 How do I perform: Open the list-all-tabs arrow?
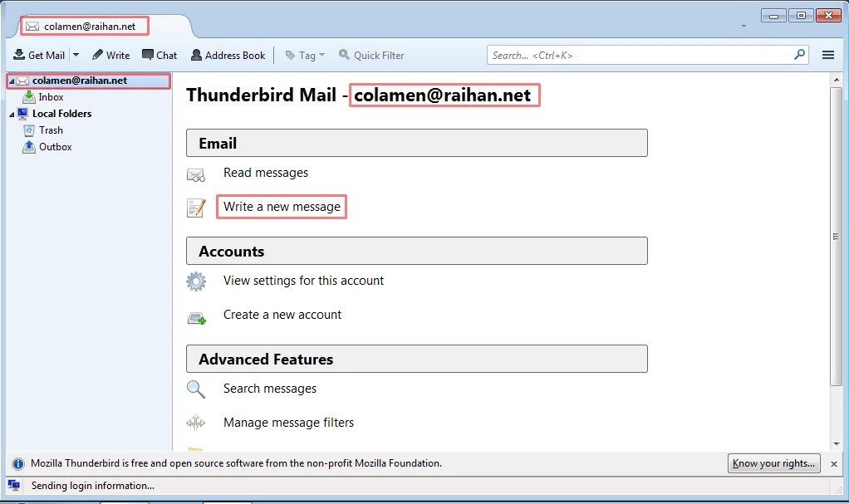(x=743, y=26)
